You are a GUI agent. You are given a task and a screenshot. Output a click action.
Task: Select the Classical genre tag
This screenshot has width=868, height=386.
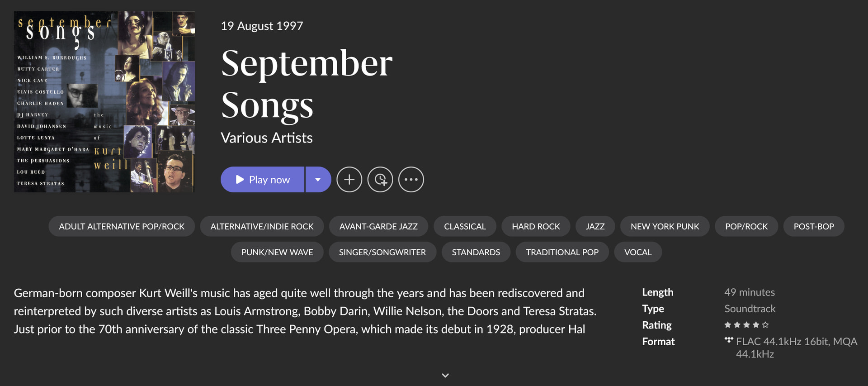[465, 226]
